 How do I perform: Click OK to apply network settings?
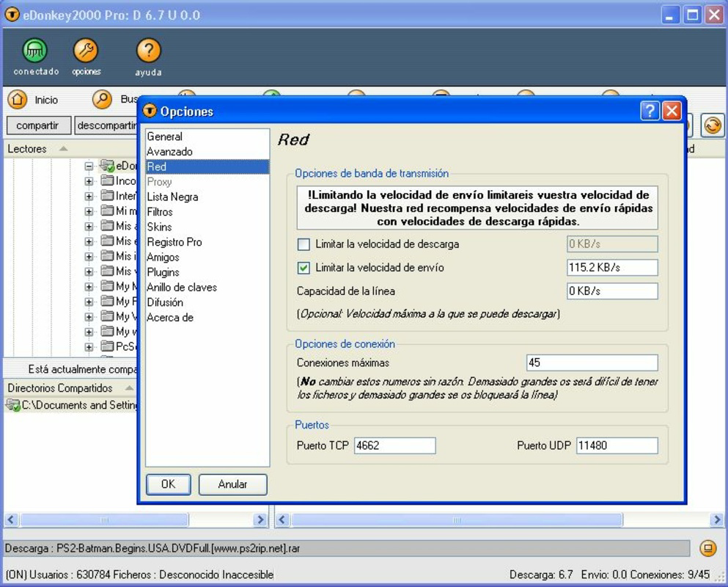point(168,484)
